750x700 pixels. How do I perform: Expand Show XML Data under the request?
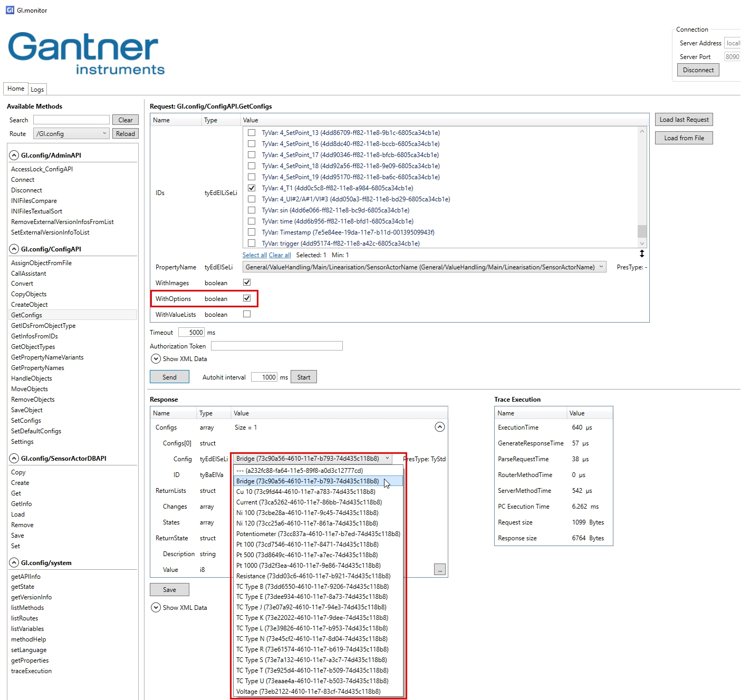click(156, 359)
